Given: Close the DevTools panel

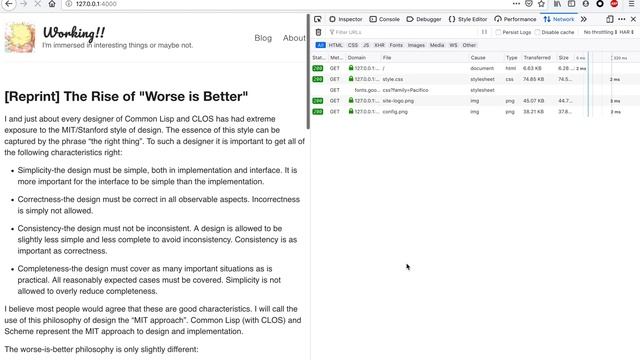Looking at the screenshot, I should [633, 19].
